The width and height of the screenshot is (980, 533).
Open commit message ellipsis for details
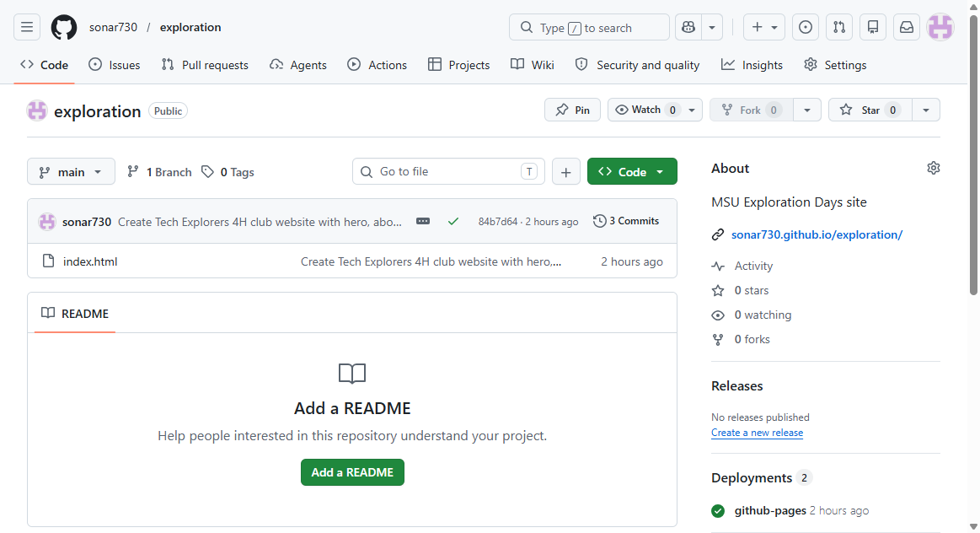tap(423, 221)
